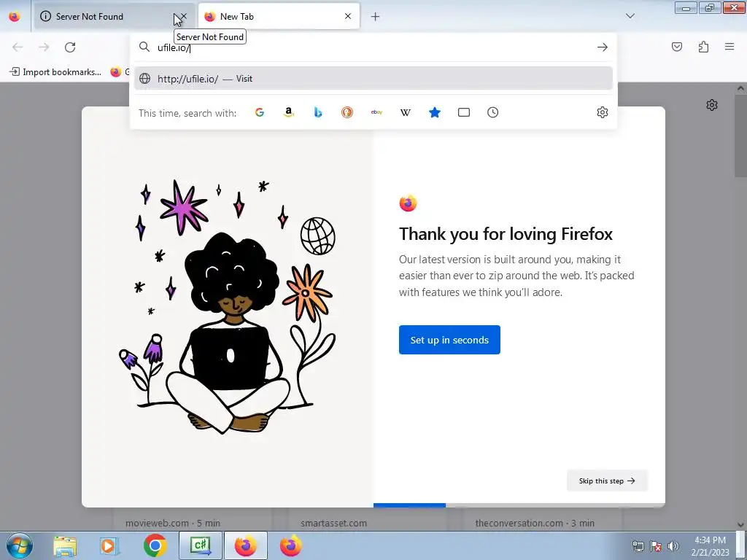Click the Go arrow in address bar
This screenshot has height=560, width=747.
(x=602, y=47)
